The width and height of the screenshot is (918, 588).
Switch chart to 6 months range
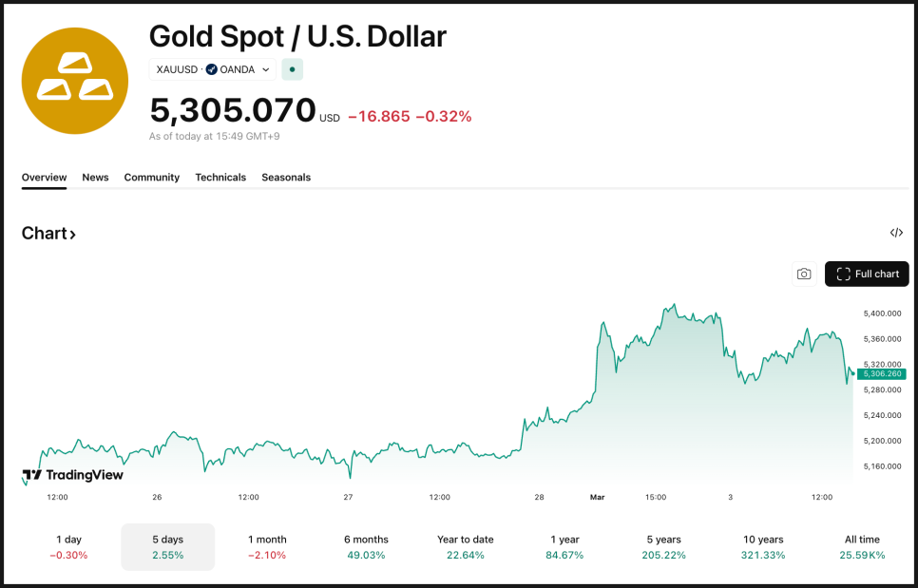[x=366, y=546]
